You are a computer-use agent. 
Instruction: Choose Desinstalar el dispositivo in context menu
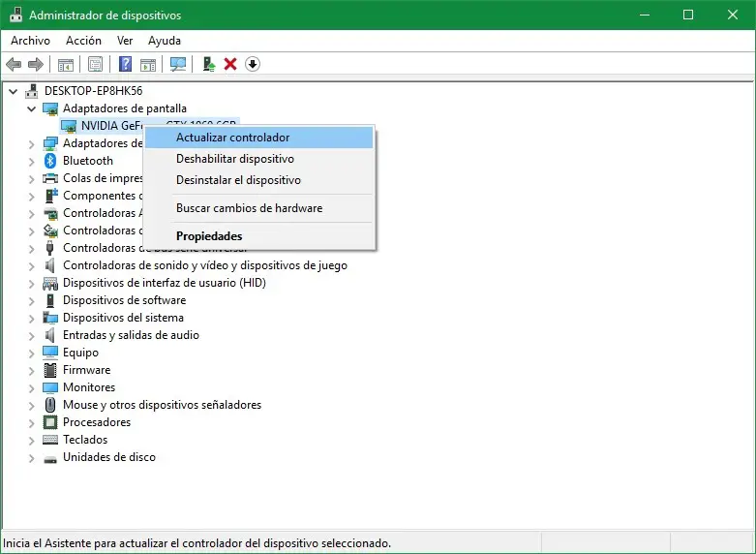point(258,180)
